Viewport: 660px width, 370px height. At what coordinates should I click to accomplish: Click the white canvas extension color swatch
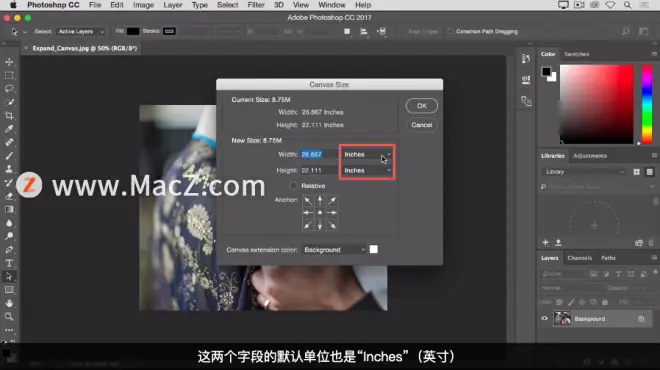[x=373, y=250]
